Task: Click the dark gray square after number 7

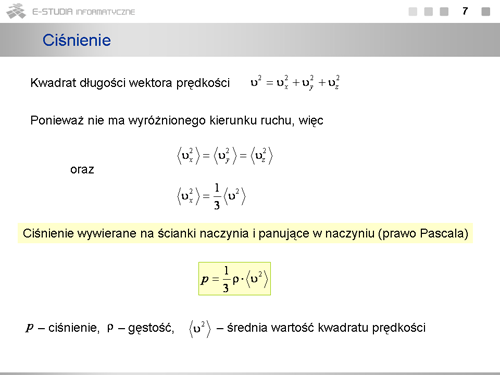Action: [486, 12]
